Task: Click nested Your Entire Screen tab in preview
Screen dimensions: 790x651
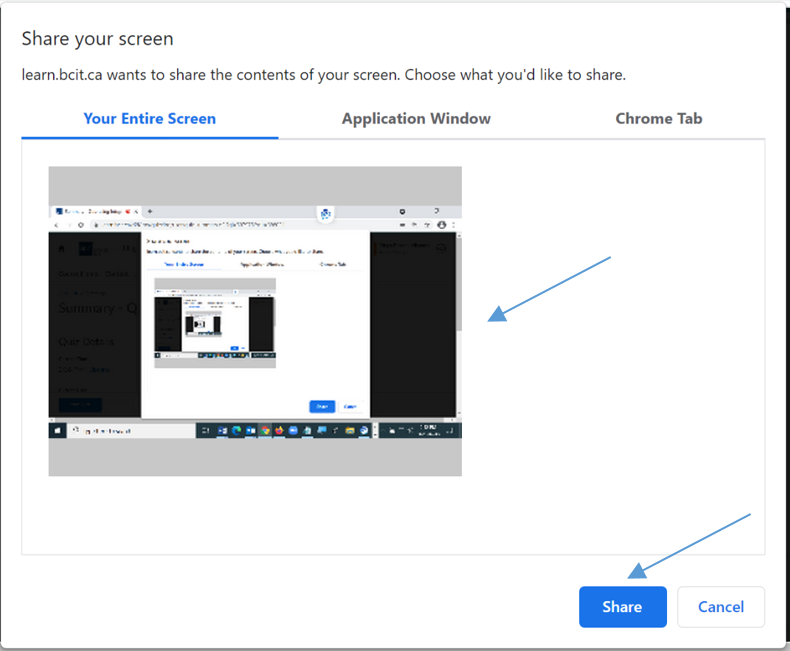Action: [x=182, y=265]
